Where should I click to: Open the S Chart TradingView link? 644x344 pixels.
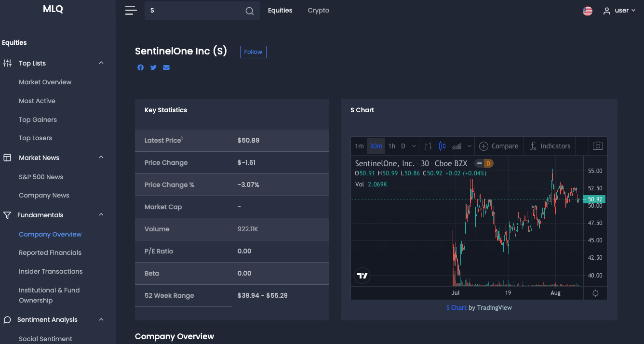click(x=456, y=307)
